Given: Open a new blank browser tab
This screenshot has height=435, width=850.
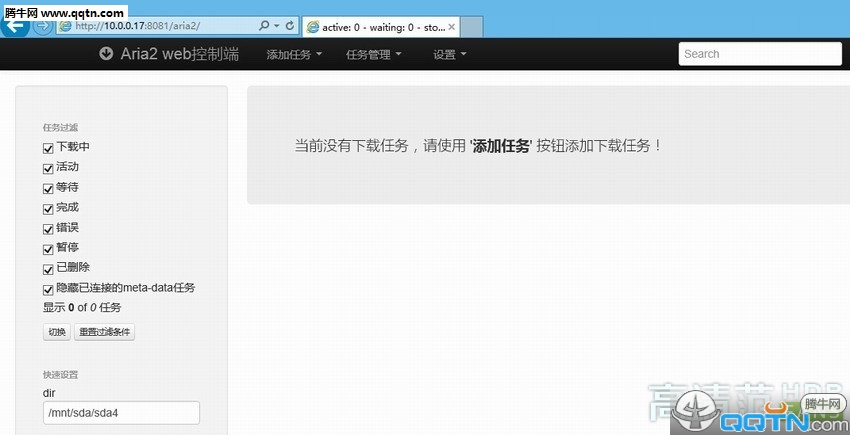Looking at the screenshot, I should coord(472,27).
